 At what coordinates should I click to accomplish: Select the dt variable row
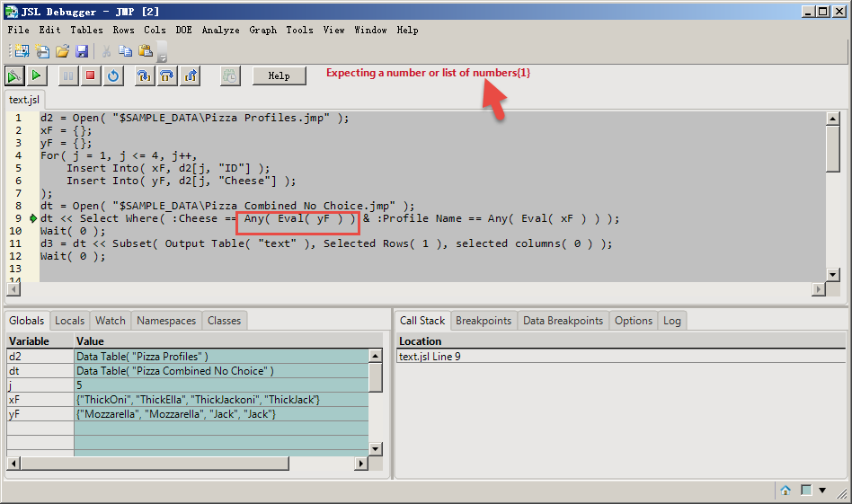point(188,371)
